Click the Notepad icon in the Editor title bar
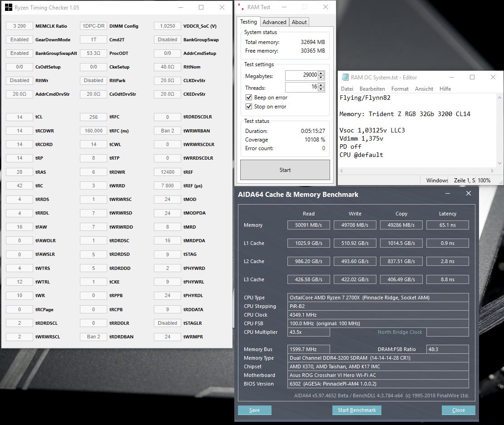504x425 pixels. [x=345, y=78]
